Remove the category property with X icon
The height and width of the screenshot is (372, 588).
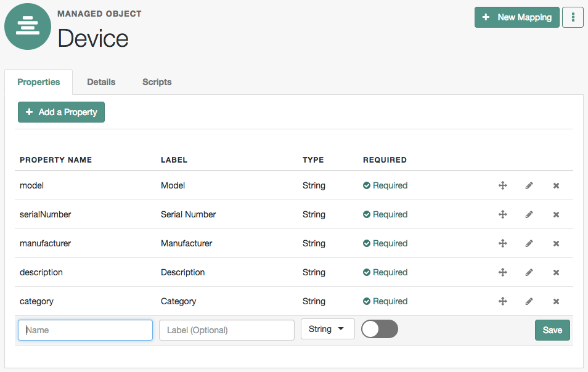(x=556, y=301)
